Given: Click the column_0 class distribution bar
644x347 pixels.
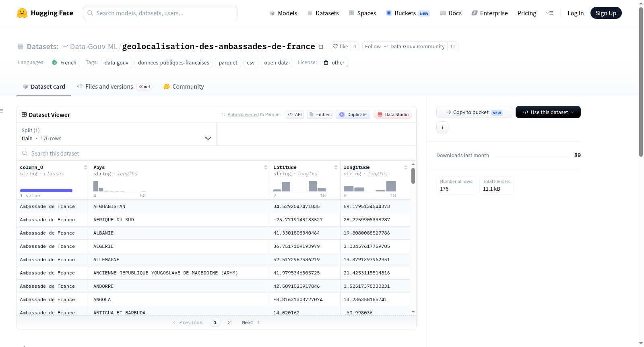Looking at the screenshot, I should (x=46, y=190).
